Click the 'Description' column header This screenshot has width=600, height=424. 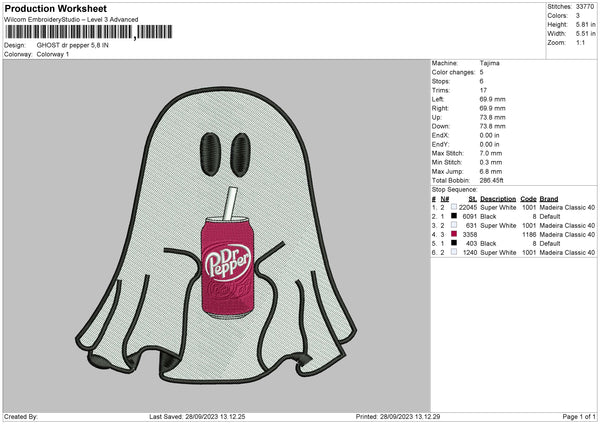click(498, 199)
